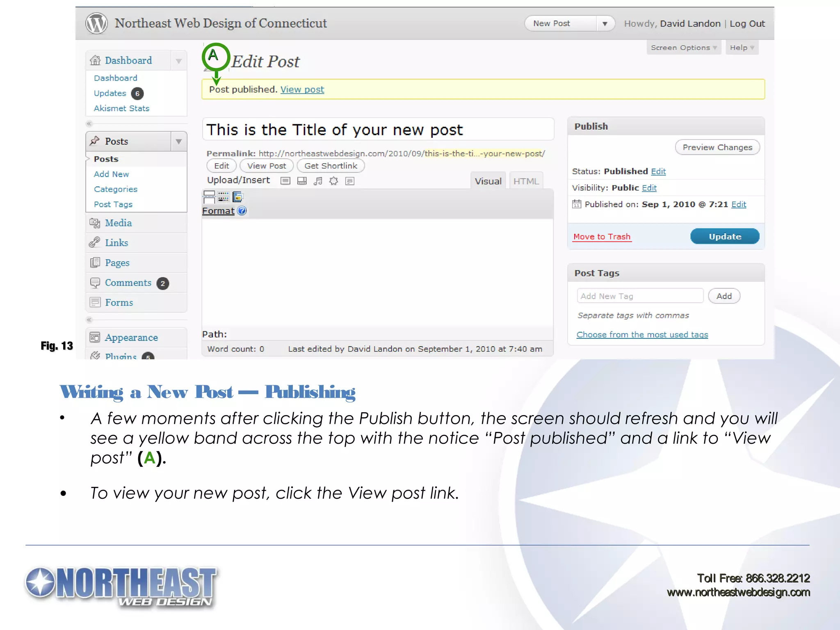Click the Posts pushpin icon
Image resolution: width=840 pixels, height=630 pixels.
pyautogui.click(x=95, y=141)
